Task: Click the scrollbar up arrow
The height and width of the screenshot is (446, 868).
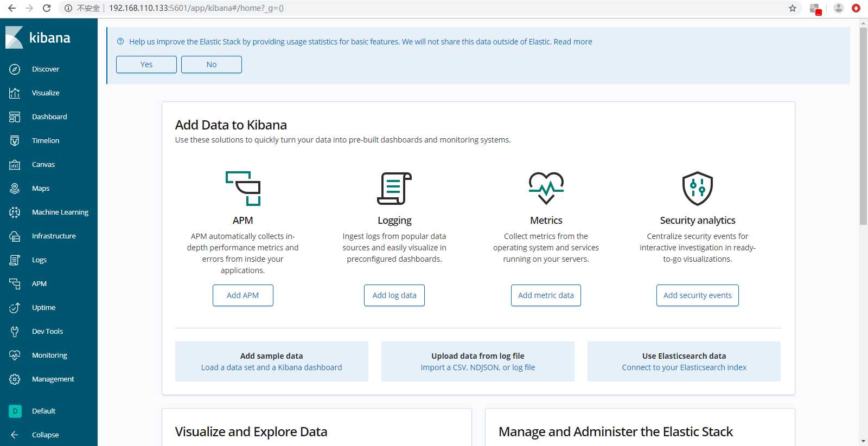Action: pyautogui.click(x=863, y=23)
